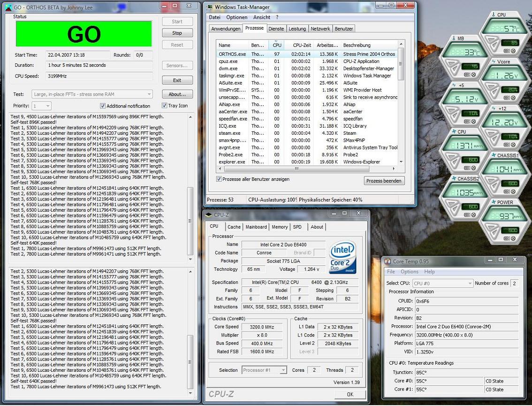The height and width of the screenshot is (406, 532).
Task: Open the Datei menu in Task-Manager
Action: pyautogui.click(x=214, y=17)
